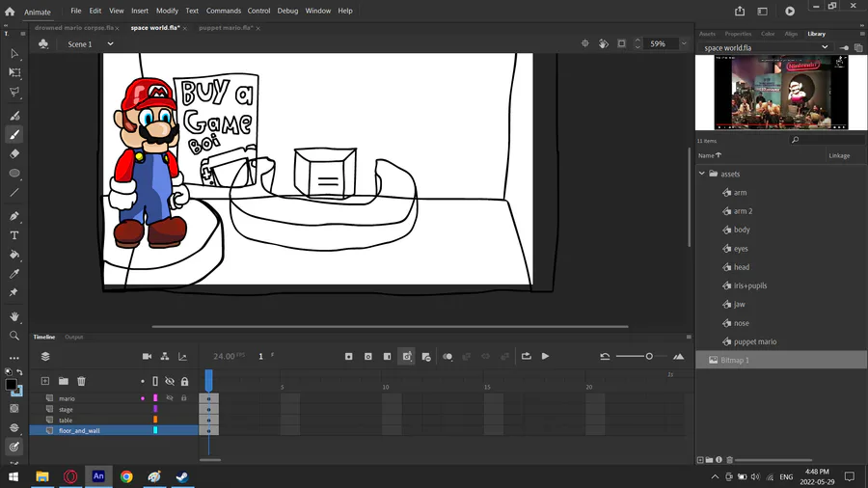
Task: Click the stroke color swatch
Action: tap(11, 384)
